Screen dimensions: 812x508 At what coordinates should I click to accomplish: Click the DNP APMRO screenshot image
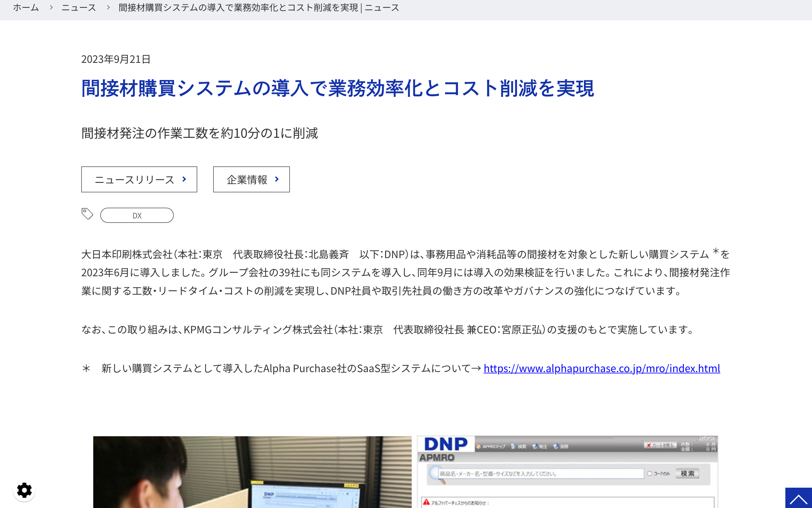[567, 472]
